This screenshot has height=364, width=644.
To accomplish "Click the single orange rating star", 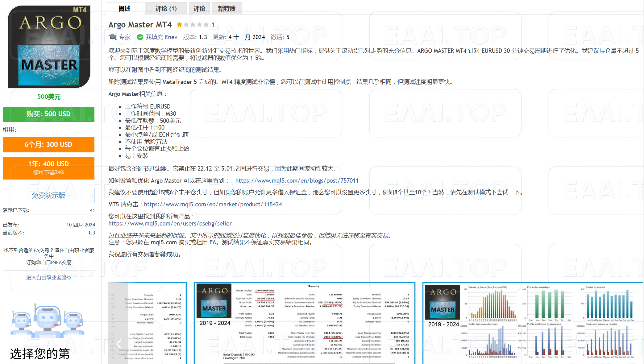I will [x=179, y=24].
